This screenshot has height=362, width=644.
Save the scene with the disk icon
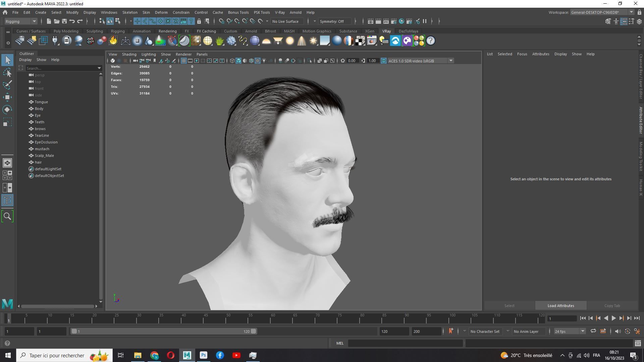64,21
